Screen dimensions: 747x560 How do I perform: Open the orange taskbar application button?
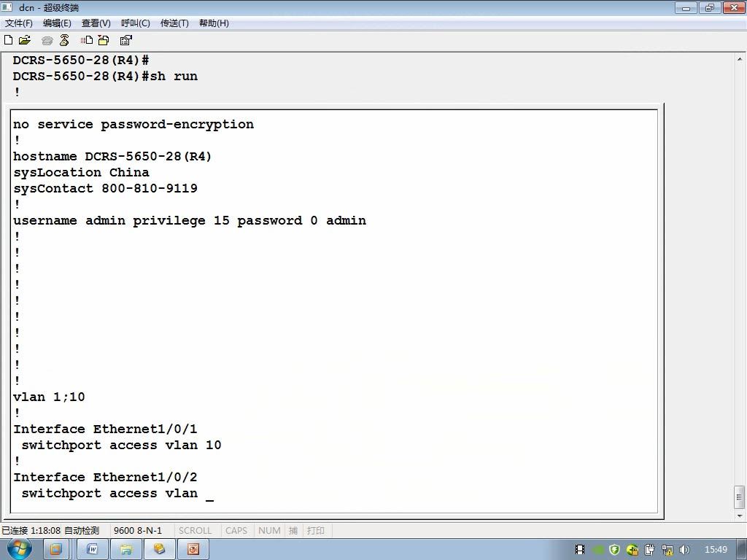[x=56, y=549]
